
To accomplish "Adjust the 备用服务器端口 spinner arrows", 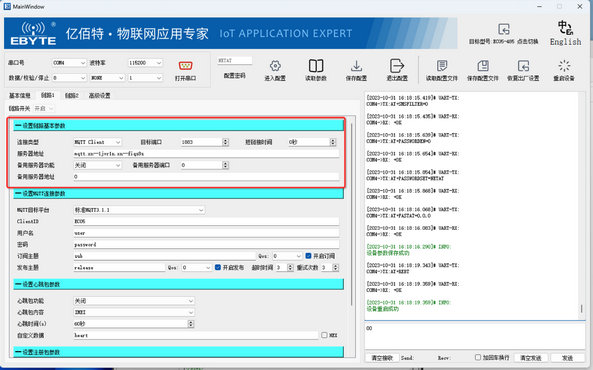I will coord(225,165).
